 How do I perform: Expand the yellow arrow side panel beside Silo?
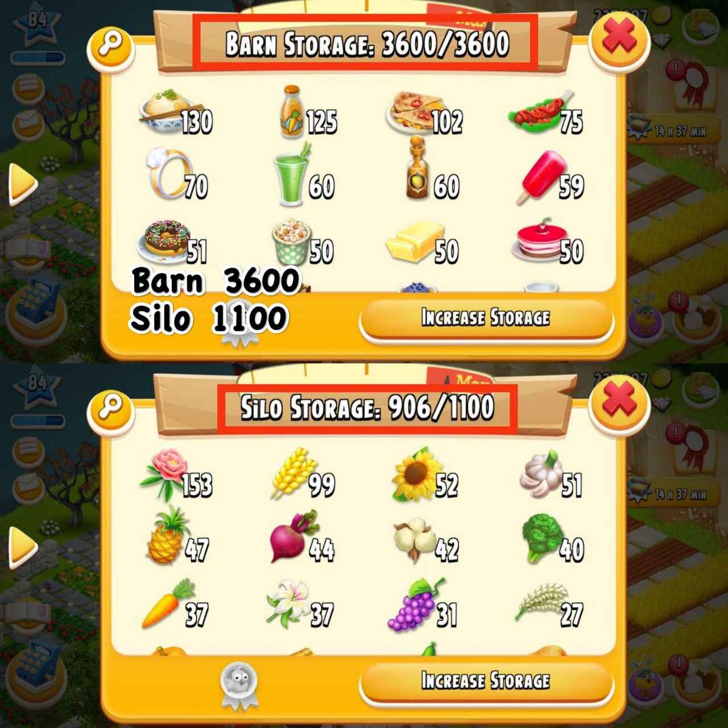click(22, 547)
